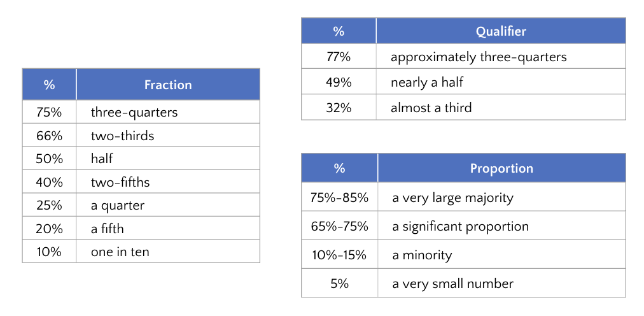Click the 'one in ten' cell
Viewport: 644px width, 316px height.
point(120,252)
